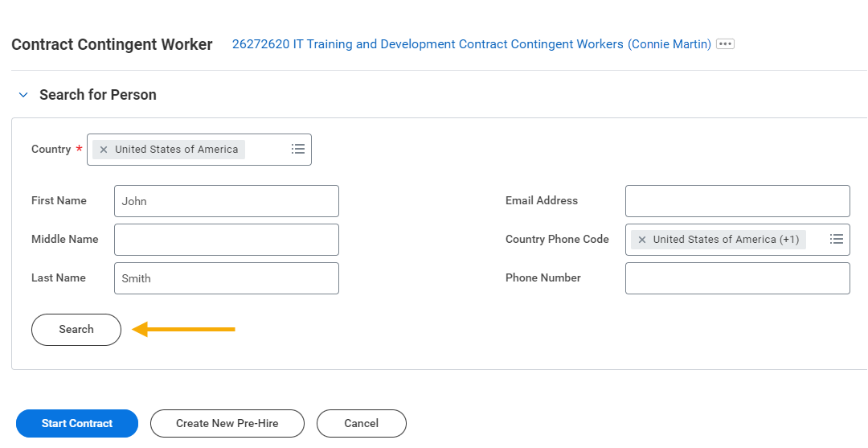Focus the empty Middle Name text box
Screen dimensions: 868x448
pyautogui.click(x=226, y=240)
